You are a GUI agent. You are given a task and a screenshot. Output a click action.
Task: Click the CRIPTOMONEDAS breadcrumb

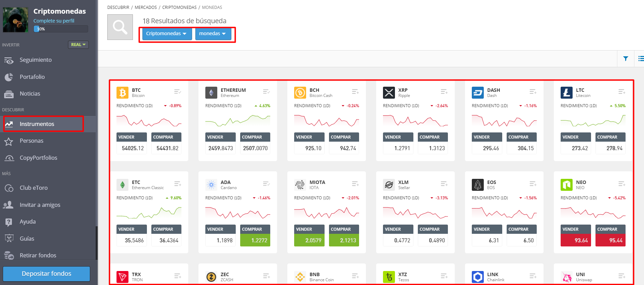click(179, 7)
